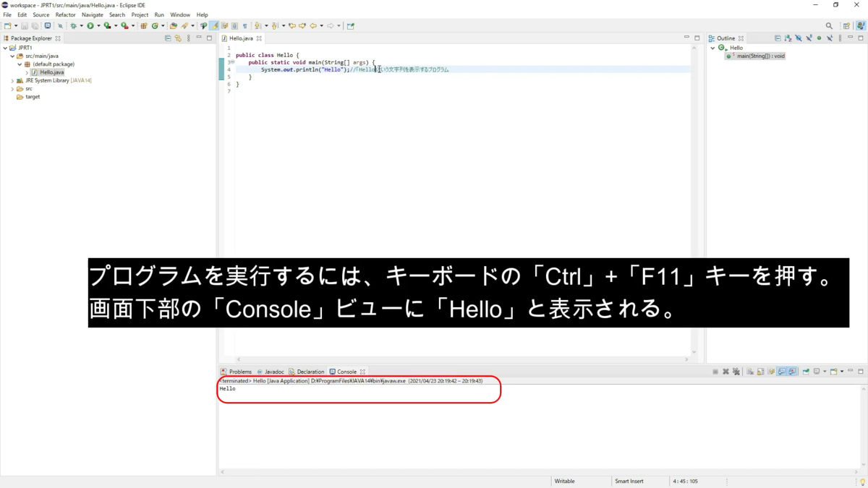Open the Run button dropdown arrow

point(98,26)
